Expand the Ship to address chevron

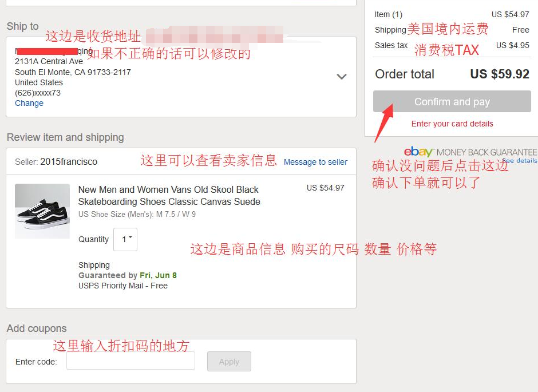point(341,77)
